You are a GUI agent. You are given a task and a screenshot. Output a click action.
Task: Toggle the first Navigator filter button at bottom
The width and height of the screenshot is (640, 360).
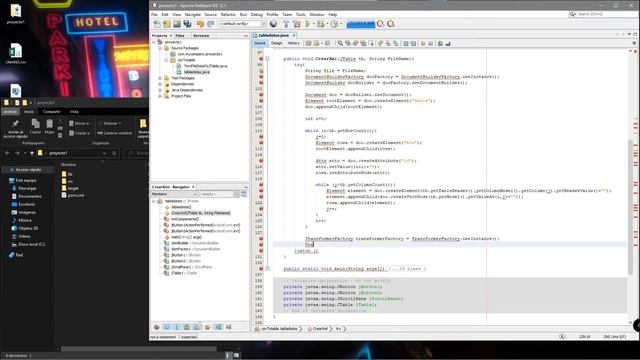pyautogui.click(x=157, y=327)
